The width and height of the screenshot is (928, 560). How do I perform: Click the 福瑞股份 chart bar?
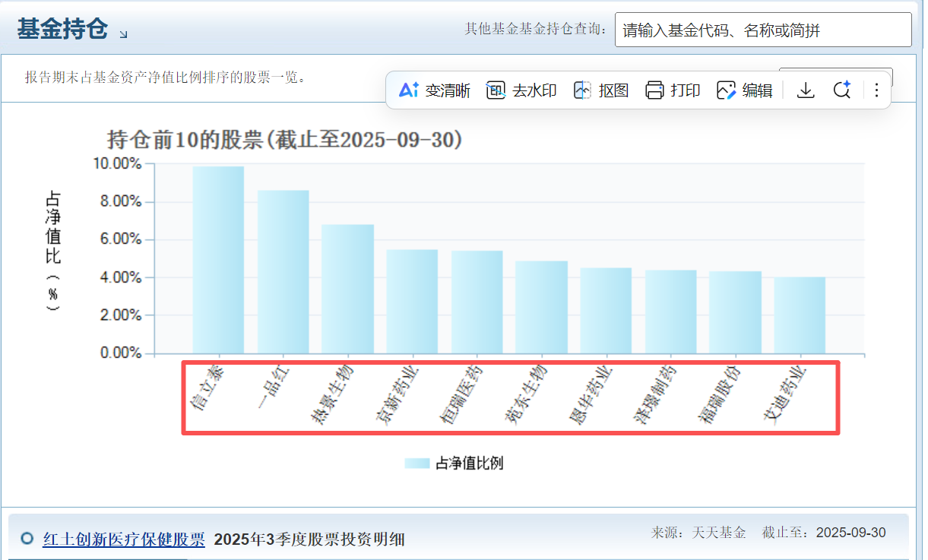[x=736, y=312]
